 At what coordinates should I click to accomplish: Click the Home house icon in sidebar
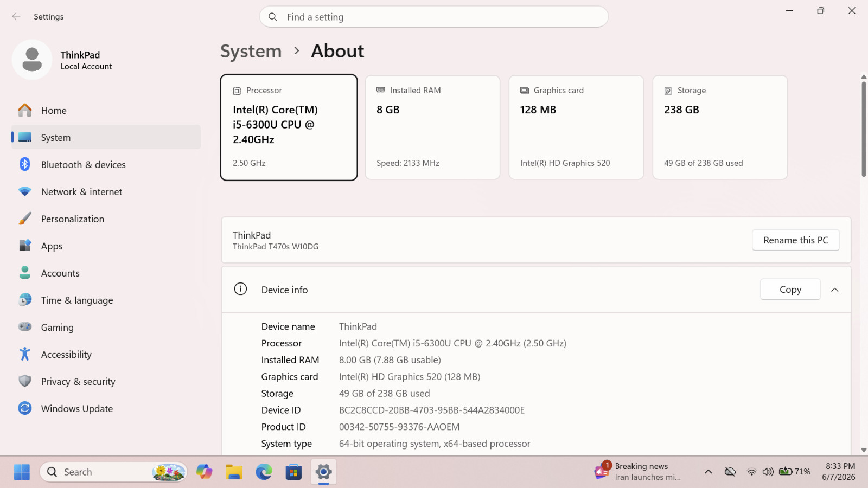pyautogui.click(x=25, y=111)
